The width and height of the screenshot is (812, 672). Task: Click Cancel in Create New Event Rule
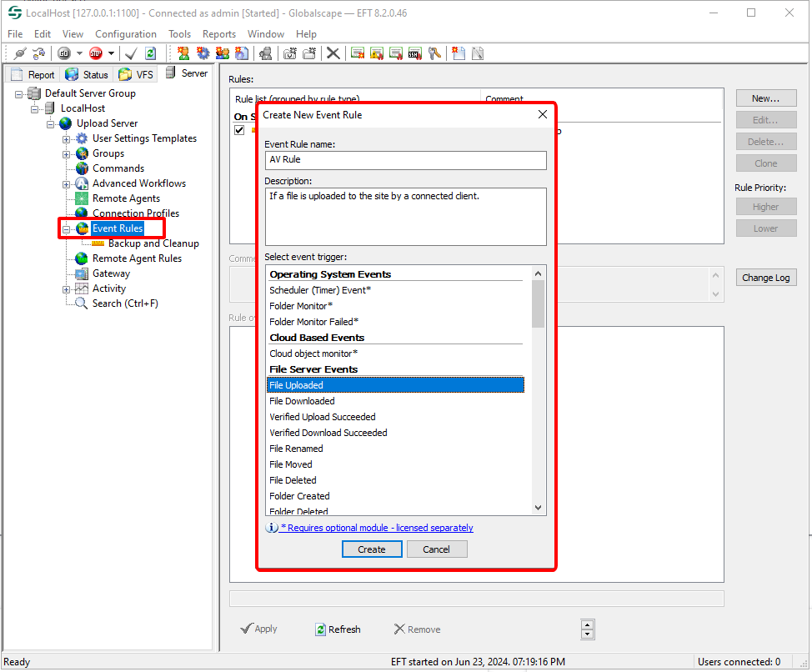(x=437, y=549)
